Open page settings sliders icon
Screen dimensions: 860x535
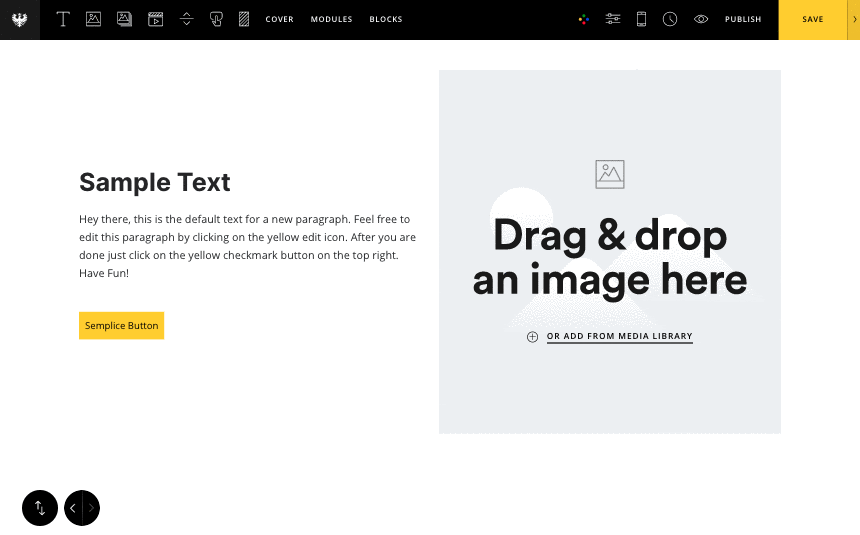pyautogui.click(x=613, y=19)
